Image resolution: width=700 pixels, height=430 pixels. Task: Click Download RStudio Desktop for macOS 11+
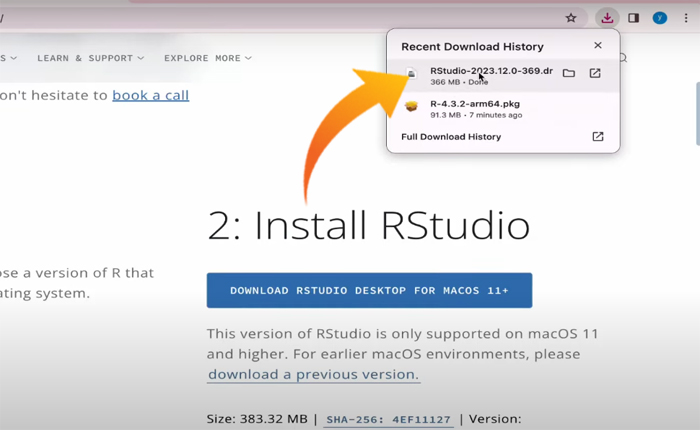(369, 290)
